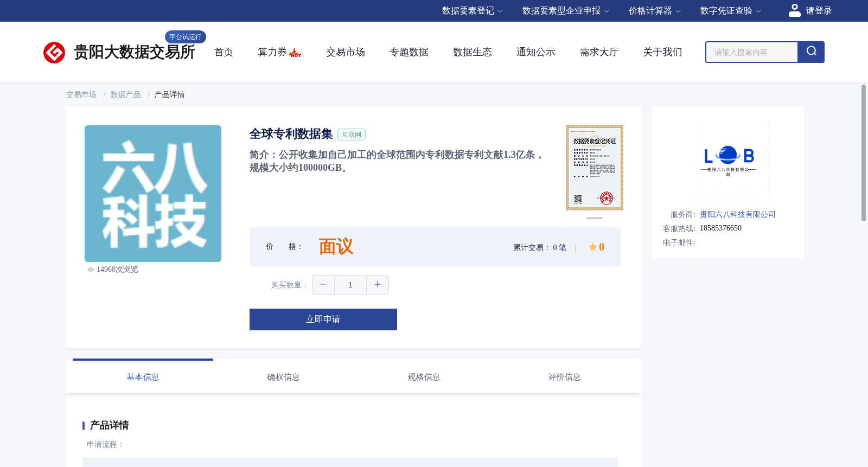Click the eye icon beside 14968次浏览
Image resolution: width=868 pixels, height=467 pixels.
click(91, 270)
